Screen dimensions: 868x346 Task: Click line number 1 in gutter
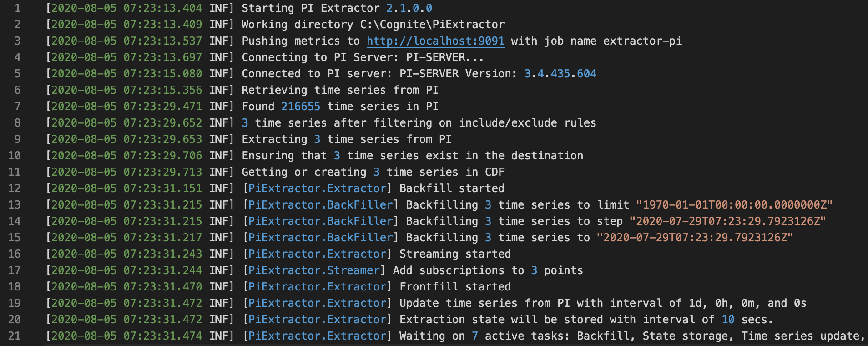[x=17, y=8]
